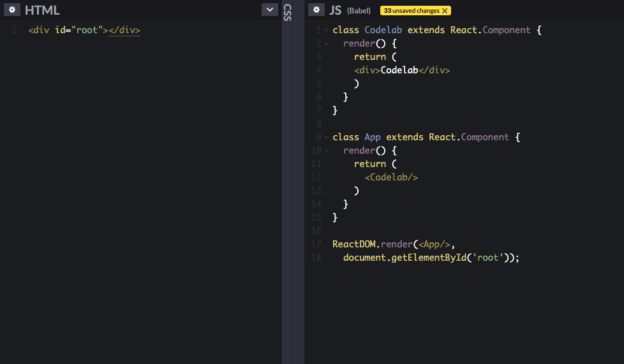
Task: Click the <div>Codelab</div> line
Action: coord(402,70)
